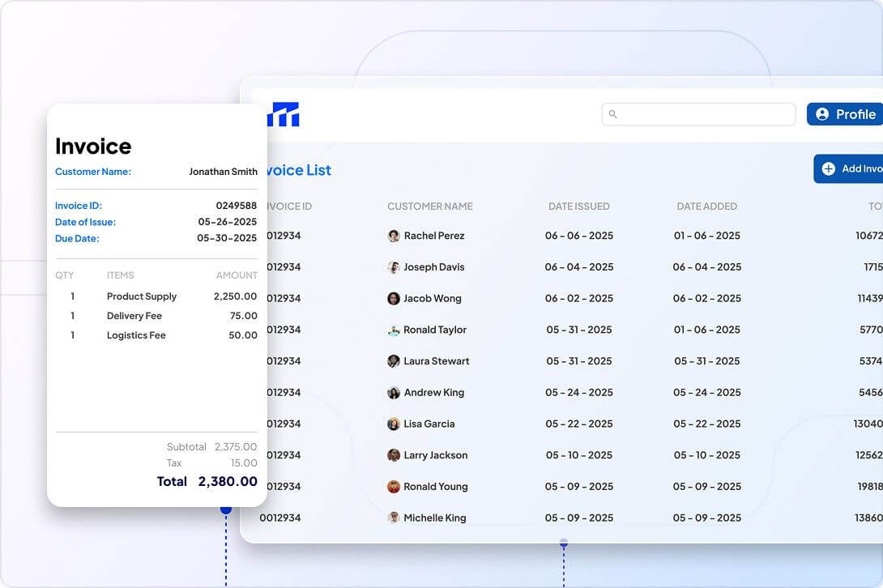The height and width of the screenshot is (588, 883).
Task: Select customer name Andrew King
Action: pos(434,393)
